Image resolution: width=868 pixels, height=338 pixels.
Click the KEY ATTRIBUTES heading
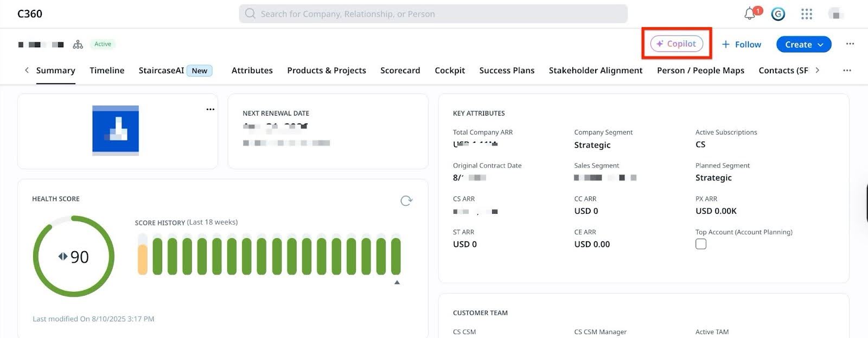(x=479, y=113)
